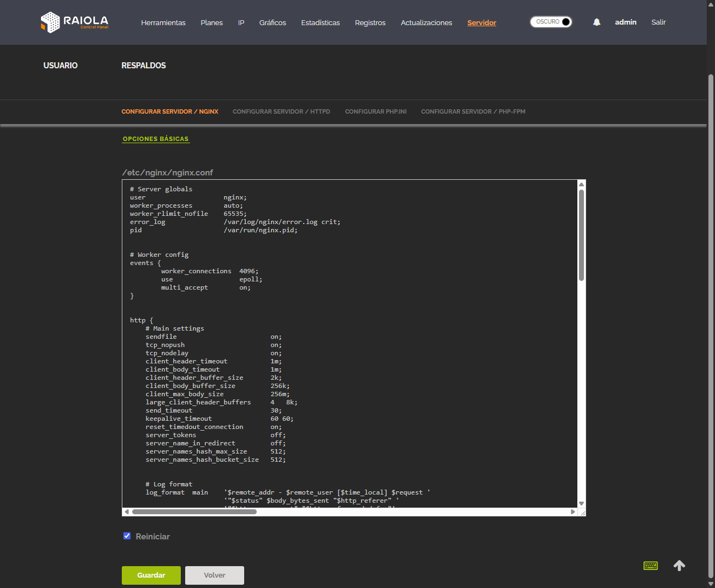The height and width of the screenshot is (588, 715).
Task: Click the client_max_body_size 256m line
Action: tap(218, 394)
